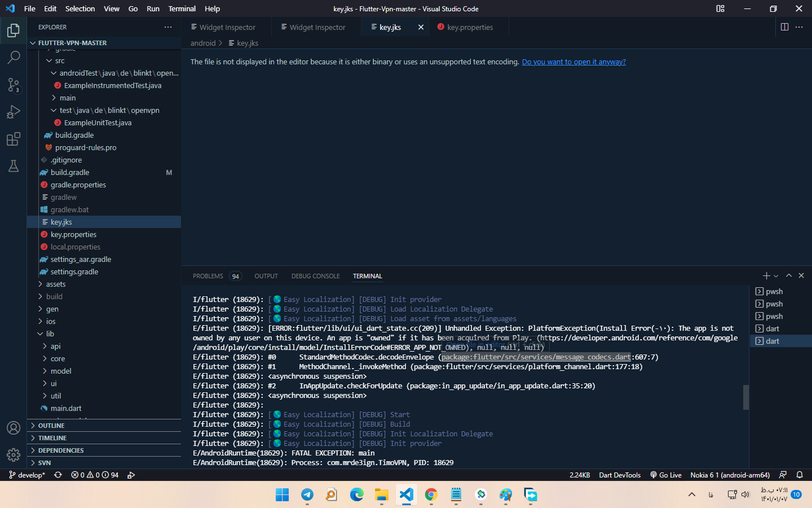Image resolution: width=812 pixels, height=508 pixels.
Task: Expand the OUTLINE section
Action: tap(104, 426)
